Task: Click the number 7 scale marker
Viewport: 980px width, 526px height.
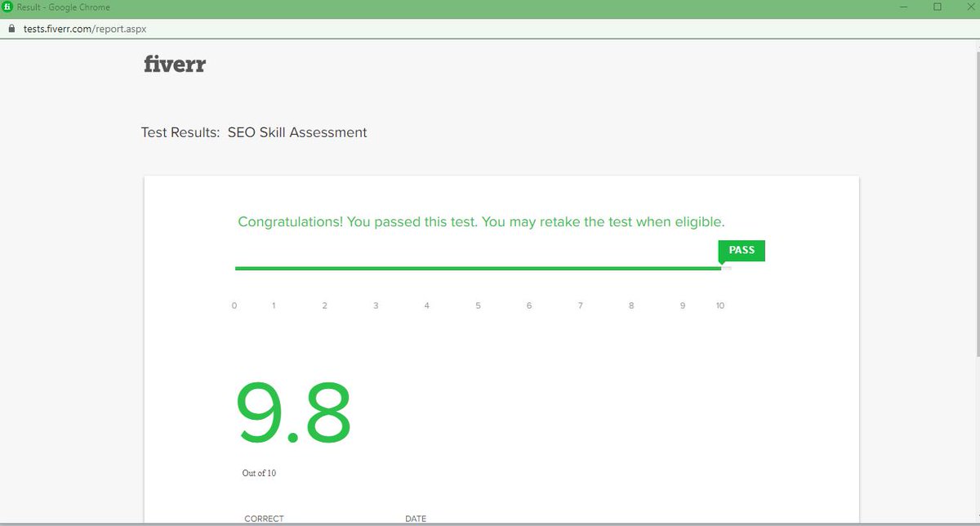Action: coord(580,305)
